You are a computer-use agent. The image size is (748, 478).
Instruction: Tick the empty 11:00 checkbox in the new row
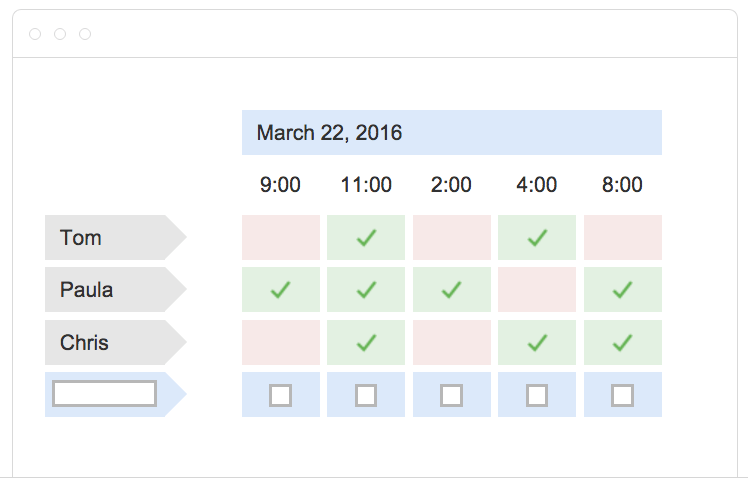366,395
